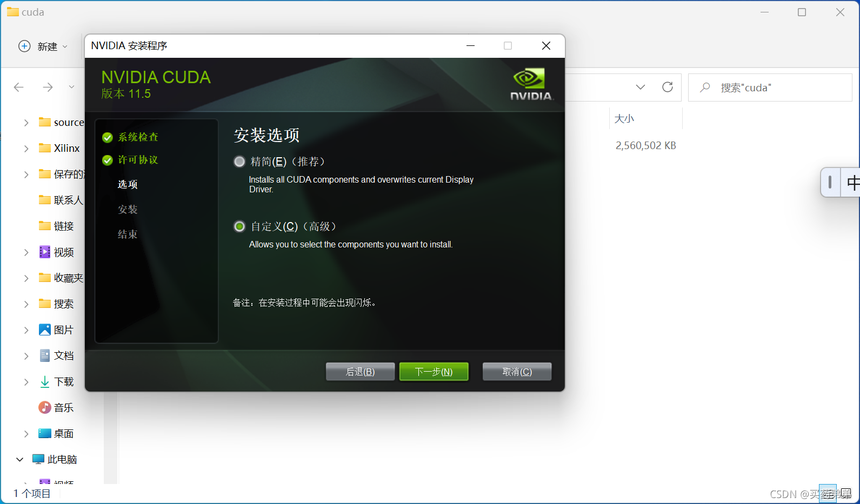Viewport: 860px width, 504px height.
Task: Click the 联系人 folder icon
Action: click(x=45, y=200)
